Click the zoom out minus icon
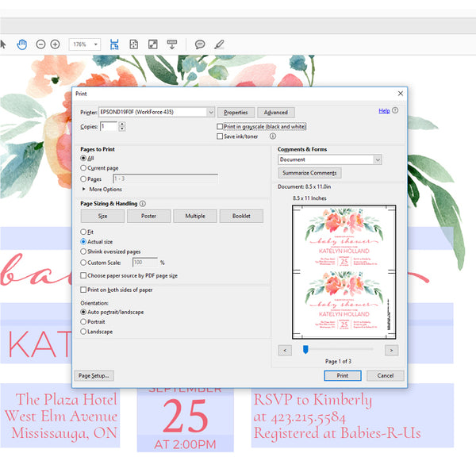Image resolution: width=476 pixels, height=476 pixels. (40, 44)
